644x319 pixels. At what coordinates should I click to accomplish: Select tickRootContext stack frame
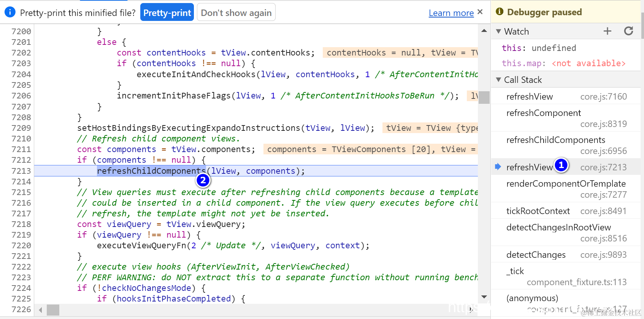click(566, 211)
